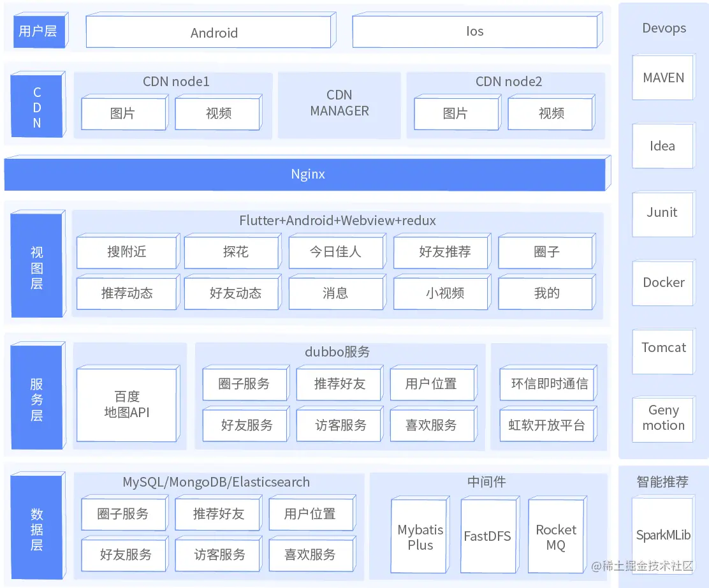709x588 pixels.
Task: Select the FastDFS box
Action: (x=490, y=535)
